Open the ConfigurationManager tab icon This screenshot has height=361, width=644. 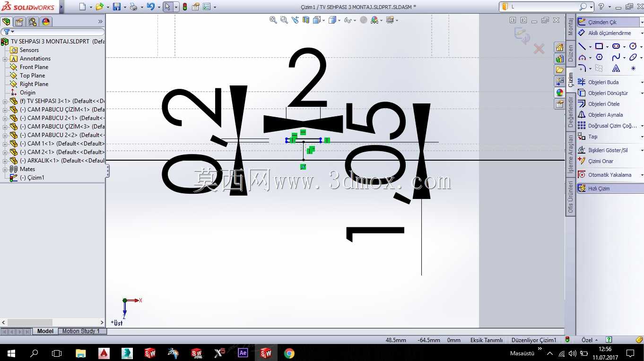[33, 22]
